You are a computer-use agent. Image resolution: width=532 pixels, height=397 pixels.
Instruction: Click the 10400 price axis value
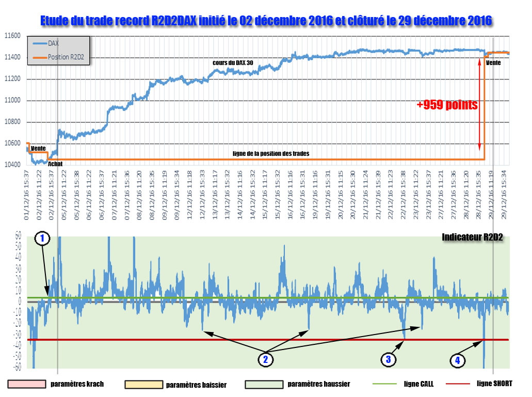12,165
